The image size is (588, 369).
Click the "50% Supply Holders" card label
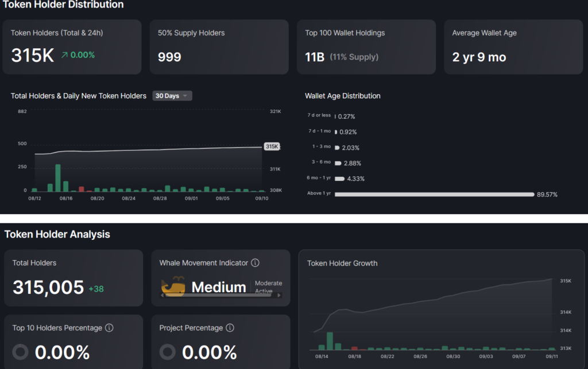[191, 33]
